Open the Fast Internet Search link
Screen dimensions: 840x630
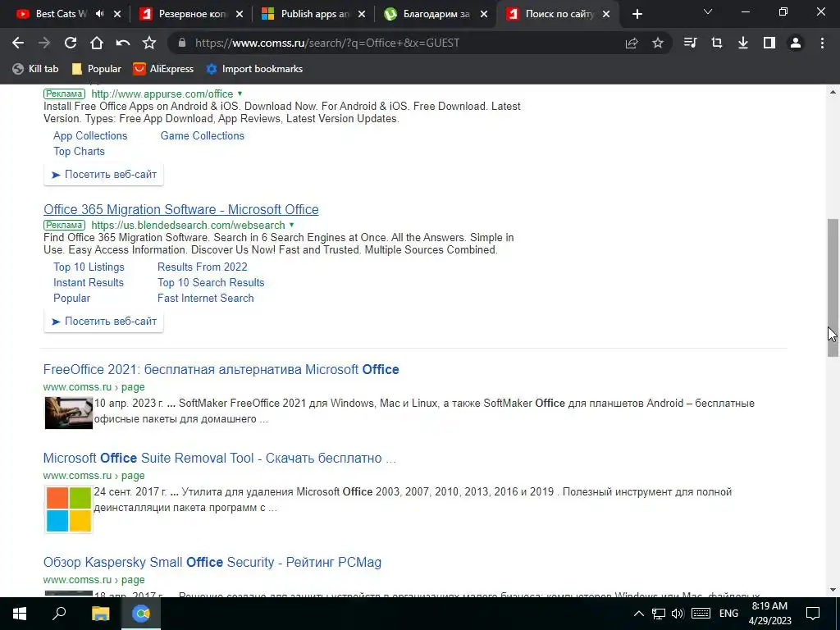[x=205, y=298]
